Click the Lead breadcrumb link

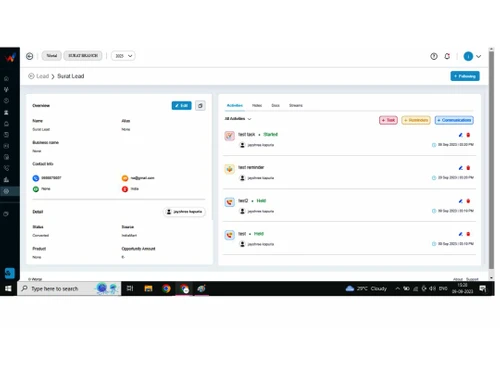[x=43, y=76]
